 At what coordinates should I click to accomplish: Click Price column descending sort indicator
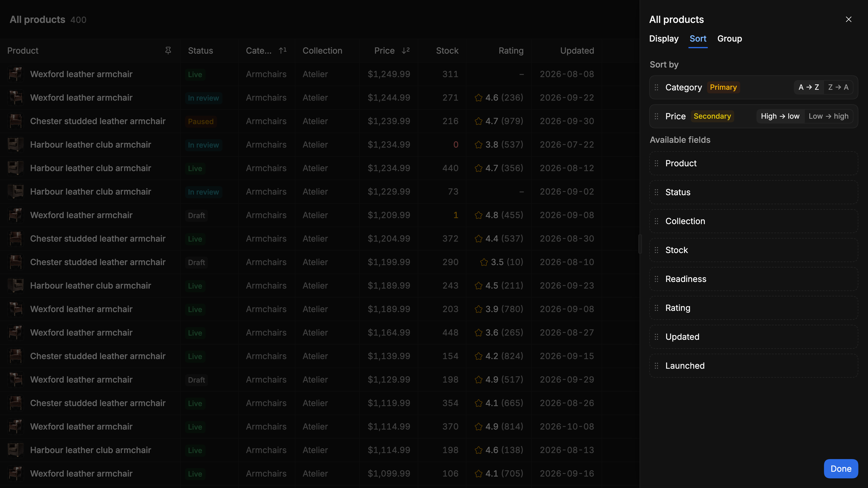coord(406,51)
